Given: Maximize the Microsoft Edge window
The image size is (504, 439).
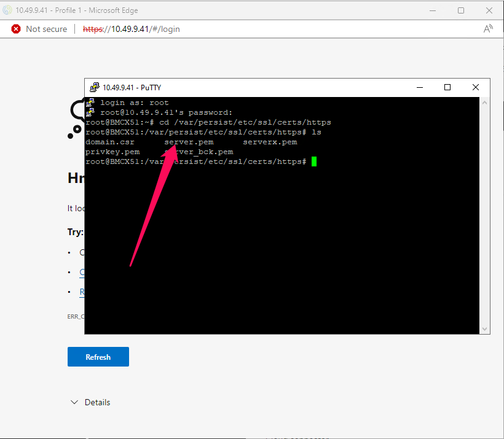Looking at the screenshot, I should [x=461, y=10].
